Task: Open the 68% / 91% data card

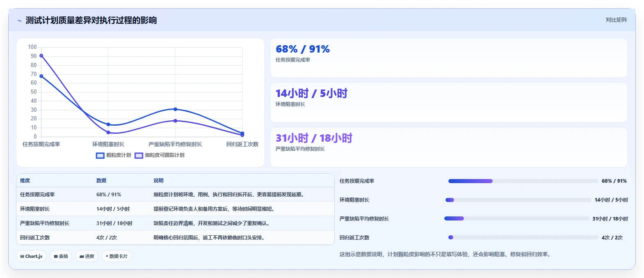Action: coord(449,58)
